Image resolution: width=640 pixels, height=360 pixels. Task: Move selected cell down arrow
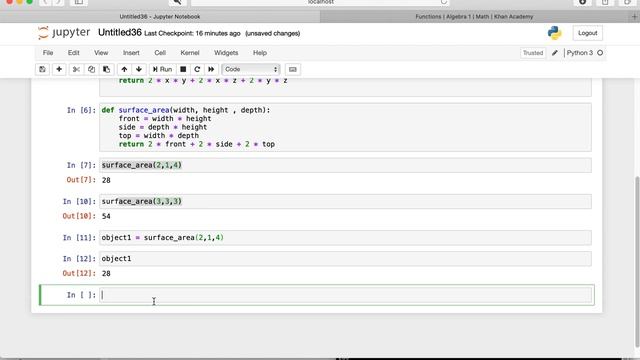coord(139,69)
